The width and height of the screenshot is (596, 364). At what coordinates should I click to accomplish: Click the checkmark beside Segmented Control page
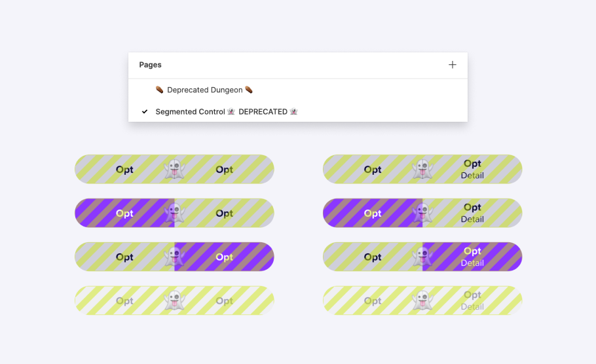tap(145, 112)
